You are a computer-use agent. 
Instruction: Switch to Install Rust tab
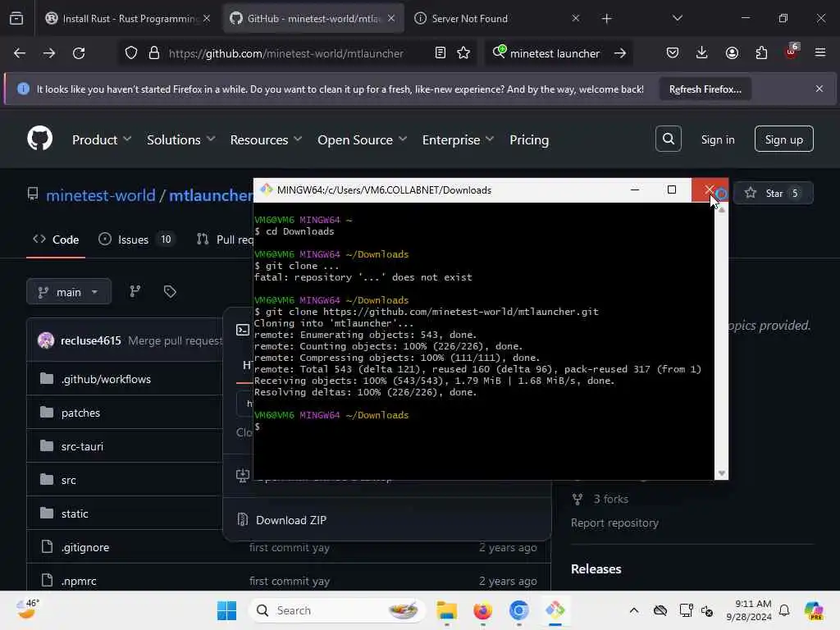click(129, 19)
